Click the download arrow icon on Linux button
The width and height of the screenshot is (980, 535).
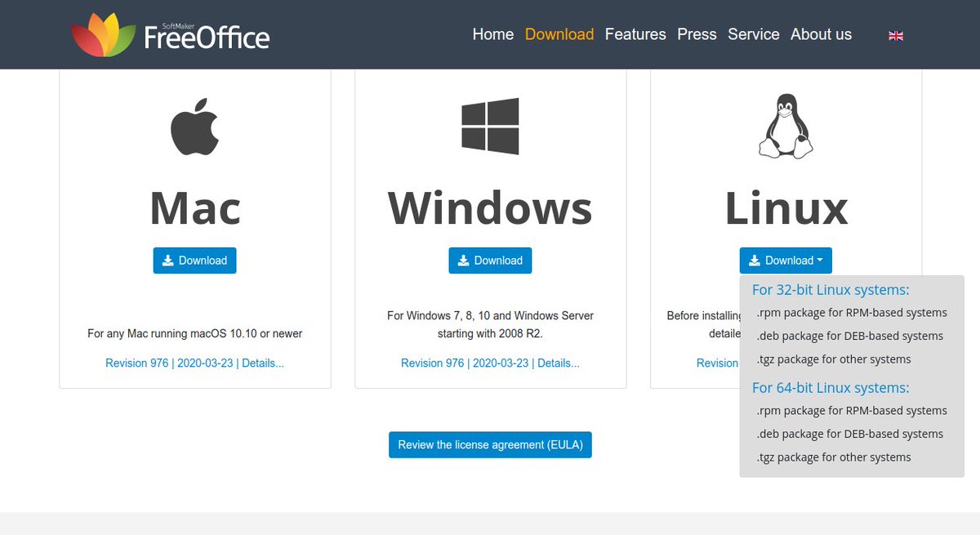coord(755,260)
